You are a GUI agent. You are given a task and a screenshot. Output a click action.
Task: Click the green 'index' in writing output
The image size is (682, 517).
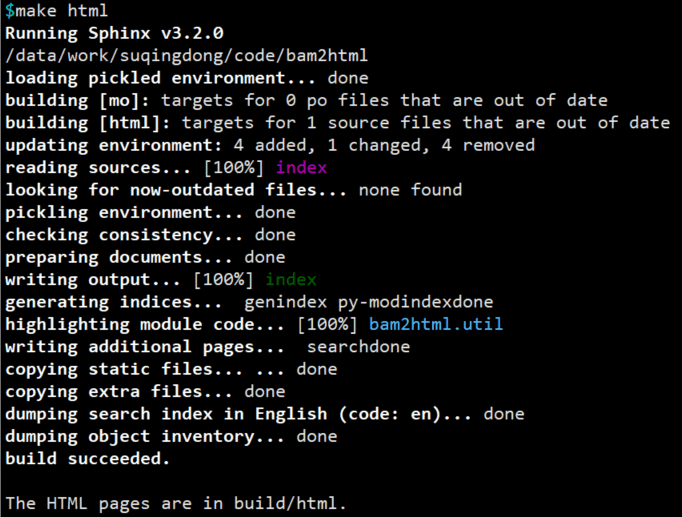pos(291,280)
